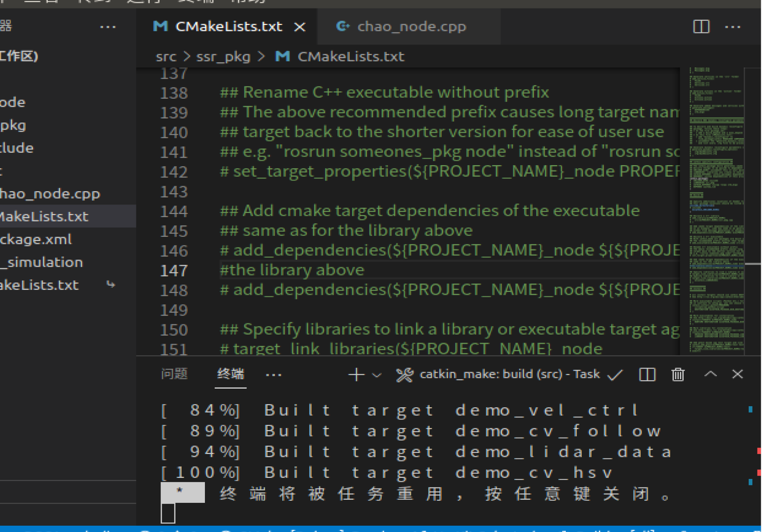The height and width of the screenshot is (532, 762).
Task: Click the src breadcrumb item
Action: [166, 57]
